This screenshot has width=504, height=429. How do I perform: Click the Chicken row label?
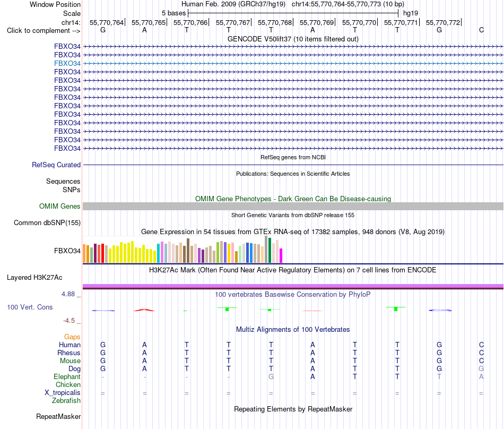(x=68, y=384)
